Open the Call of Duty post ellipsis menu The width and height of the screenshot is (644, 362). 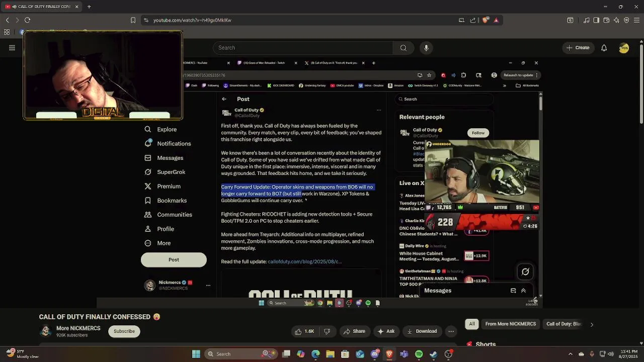tap(379, 110)
